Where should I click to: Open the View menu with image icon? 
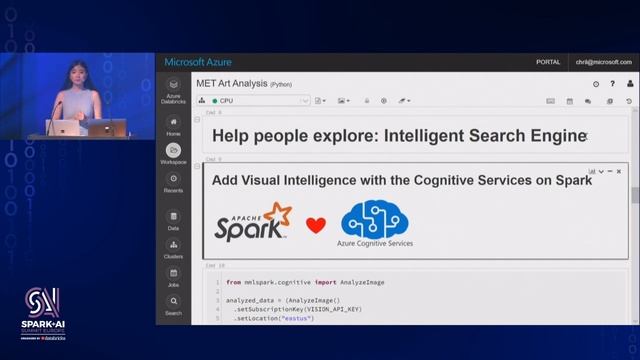[344, 101]
